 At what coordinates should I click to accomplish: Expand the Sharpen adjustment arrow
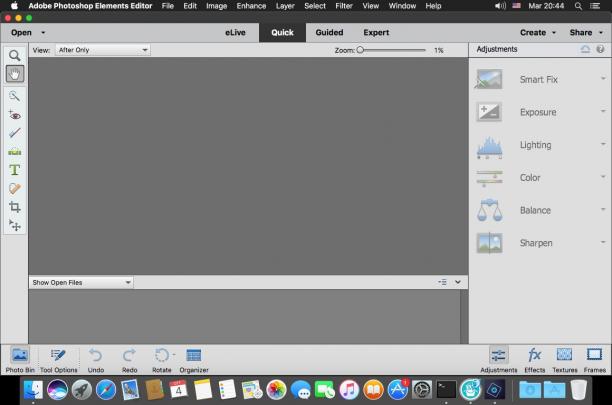coord(603,242)
